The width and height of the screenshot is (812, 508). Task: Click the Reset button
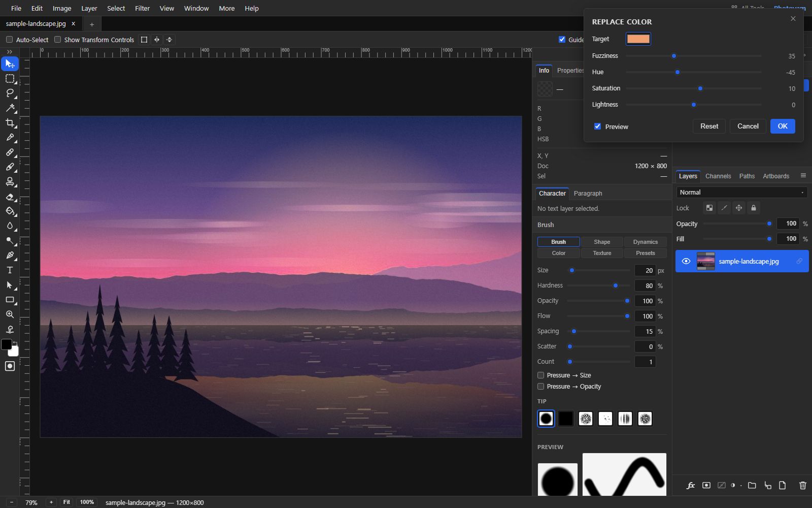point(709,126)
